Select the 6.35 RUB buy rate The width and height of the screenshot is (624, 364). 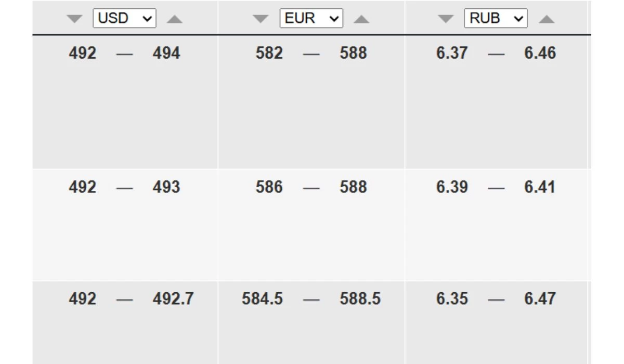pos(452,299)
